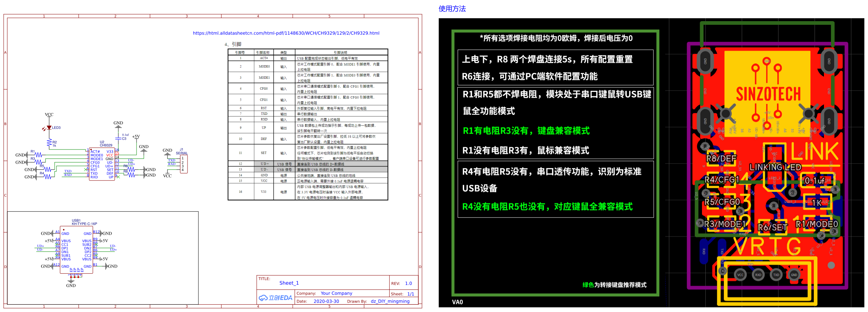Click the R8/DEF pad label on PCB

point(721,159)
